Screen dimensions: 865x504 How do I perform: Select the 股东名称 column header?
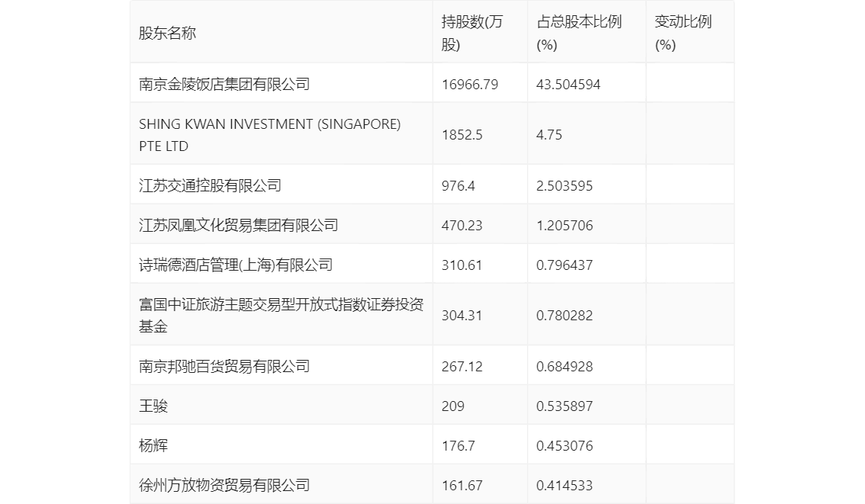tap(167, 33)
